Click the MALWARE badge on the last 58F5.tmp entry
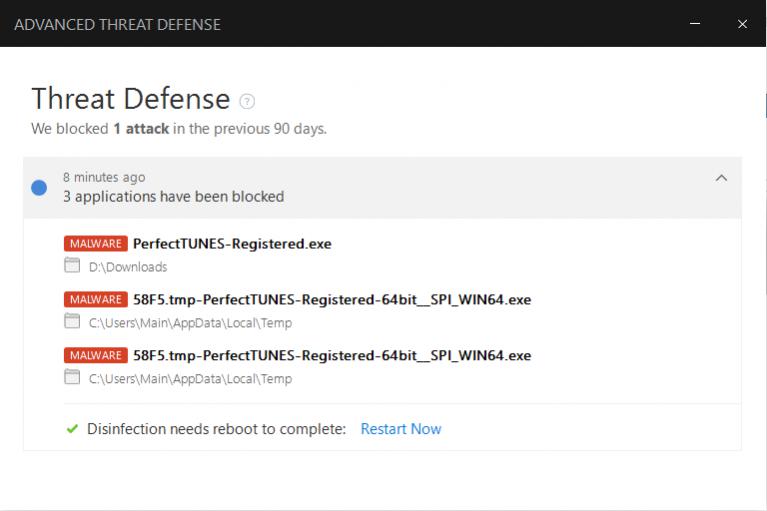Screen dimensions: 767x511 pyautogui.click(x=96, y=355)
